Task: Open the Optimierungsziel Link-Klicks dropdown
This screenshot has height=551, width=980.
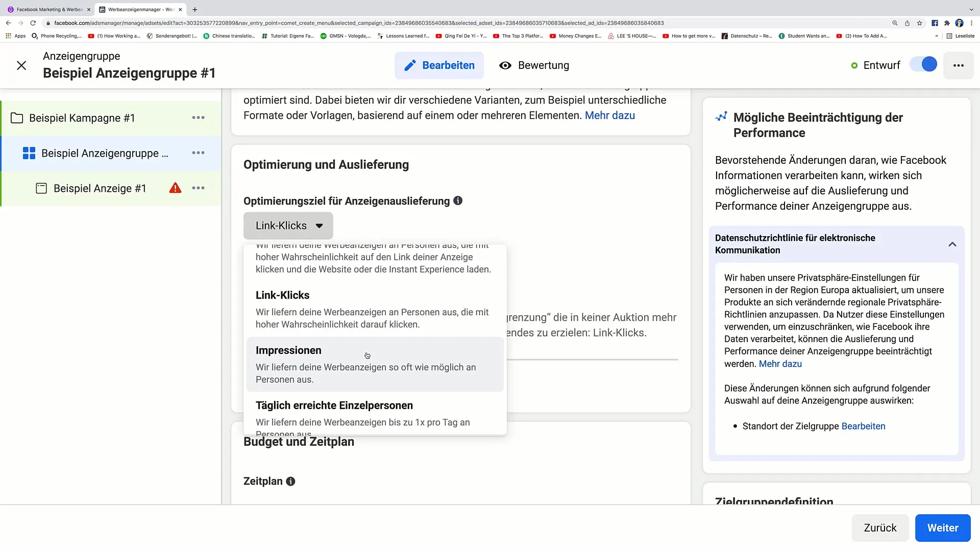Action: 288,226
